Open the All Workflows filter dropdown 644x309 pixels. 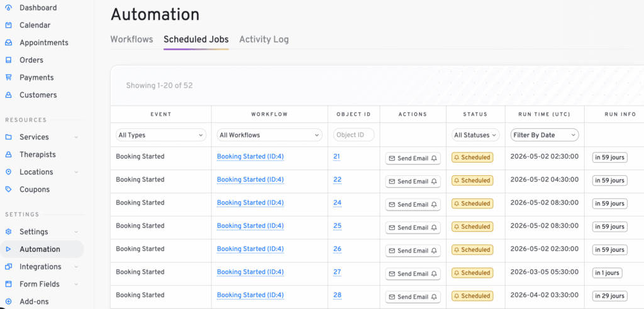point(269,135)
